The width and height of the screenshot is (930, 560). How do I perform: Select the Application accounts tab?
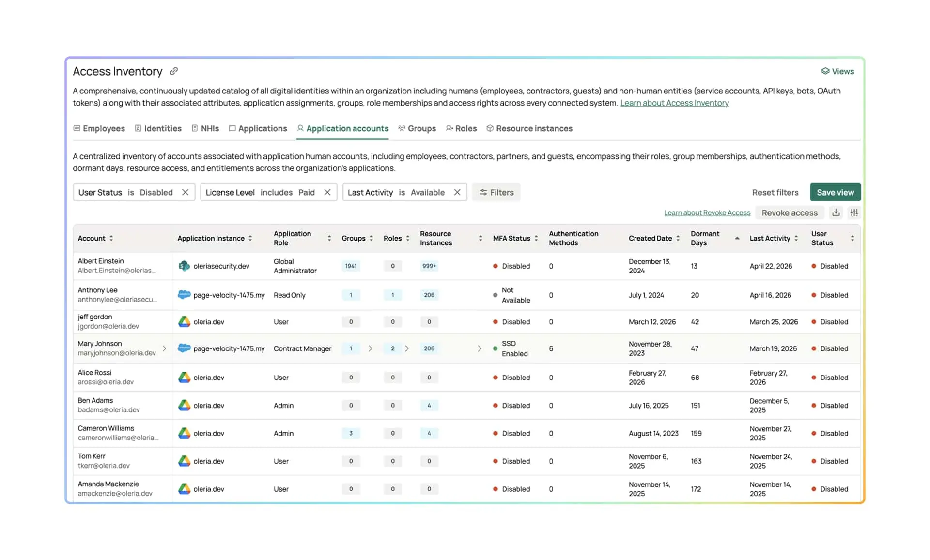[x=342, y=128]
